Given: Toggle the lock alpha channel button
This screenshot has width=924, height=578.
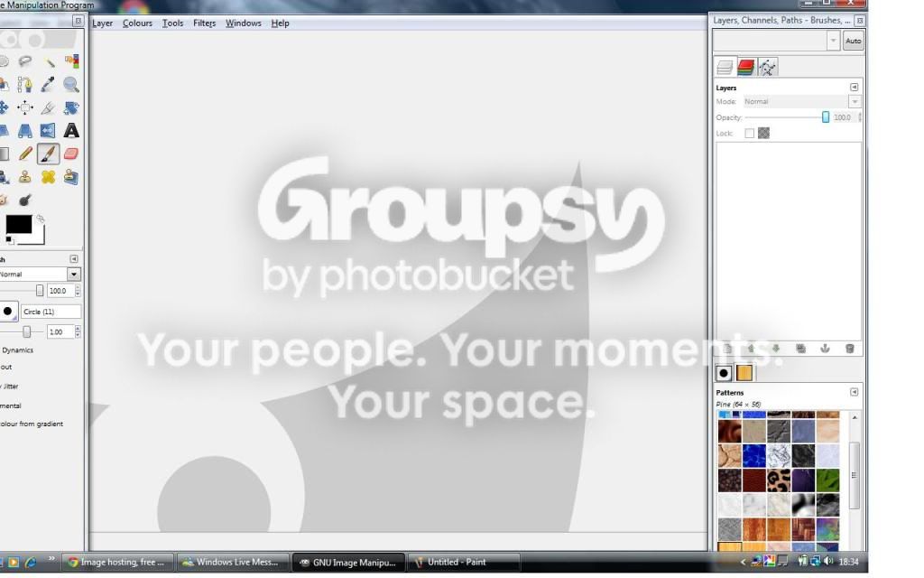Looking at the screenshot, I should tap(763, 134).
